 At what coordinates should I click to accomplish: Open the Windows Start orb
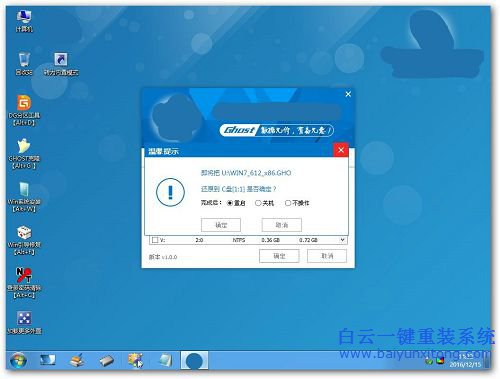coord(18,360)
